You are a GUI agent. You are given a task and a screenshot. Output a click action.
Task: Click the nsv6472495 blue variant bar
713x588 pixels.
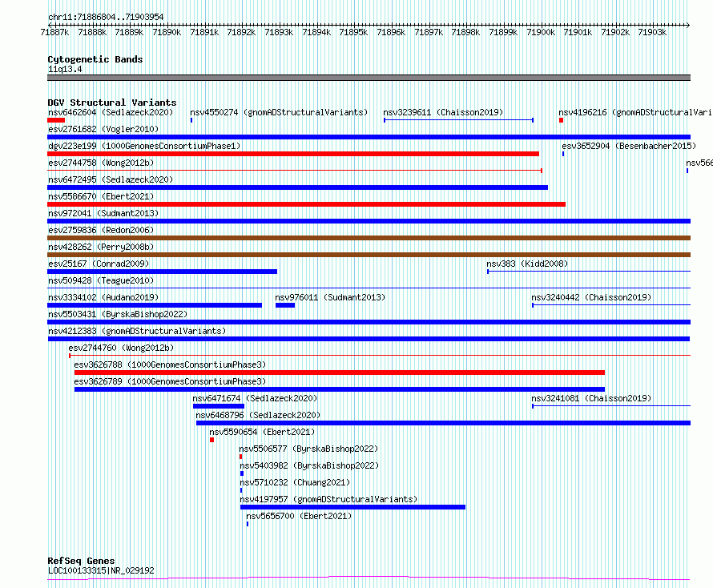click(x=297, y=187)
